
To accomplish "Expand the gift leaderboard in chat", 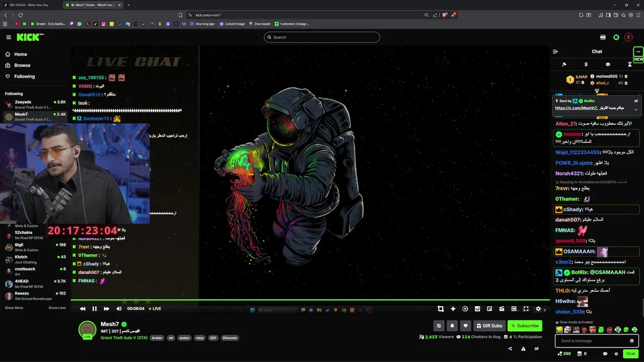I will click(x=597, y=91).
